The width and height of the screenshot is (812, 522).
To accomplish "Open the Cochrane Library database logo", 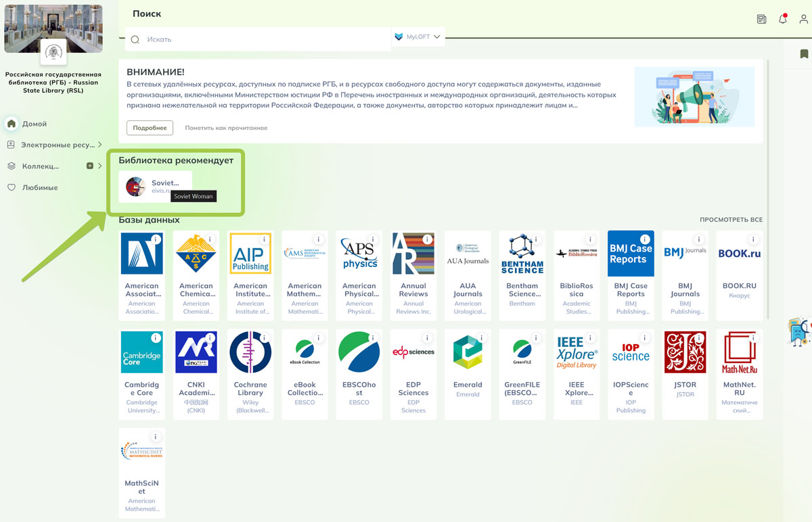I will 250,352.
